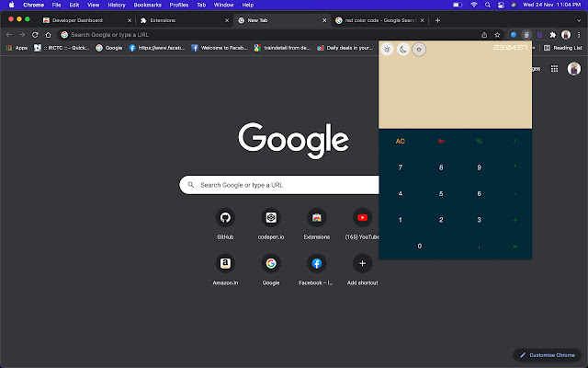Open a new tab with plus button
588x368 pixels.
click(x=437, y=20)
